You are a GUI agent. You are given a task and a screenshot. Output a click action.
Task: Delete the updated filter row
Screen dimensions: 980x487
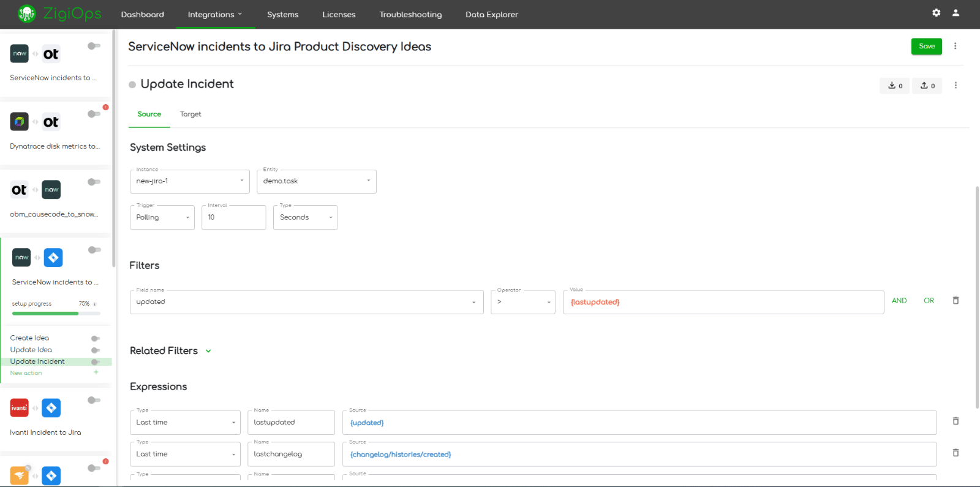[956, 301]
